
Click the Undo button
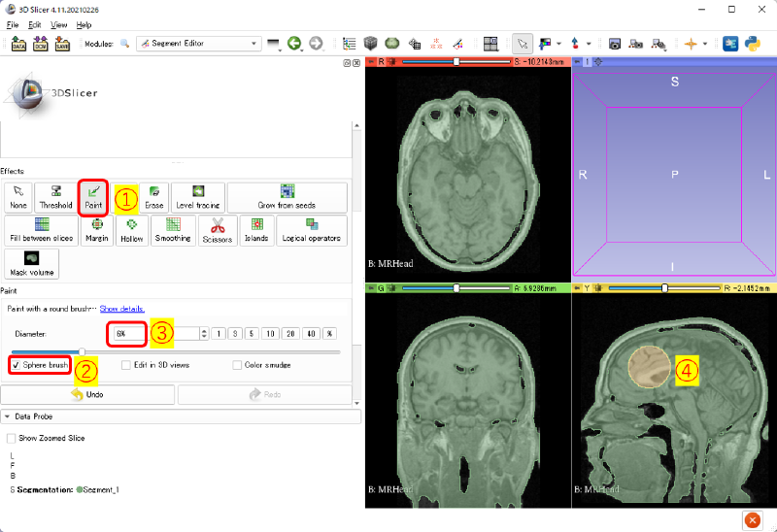pyautogui.click(x=87, y=395)
